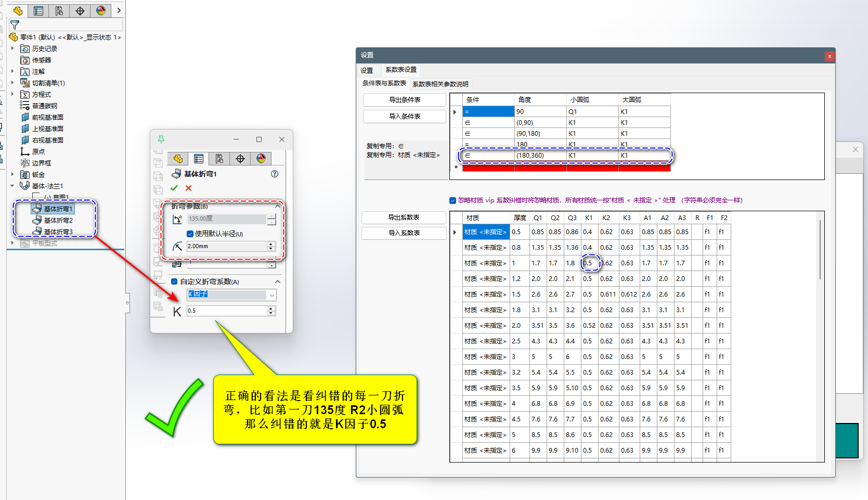Screen dimensions: 868x500
Task: Disable the 忽略材质 checkbox in settings
Action: (x=453, y=200)
